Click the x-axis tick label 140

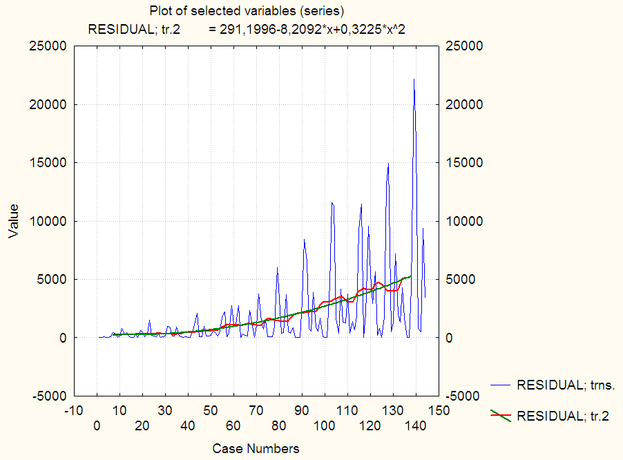pos(416,426)
